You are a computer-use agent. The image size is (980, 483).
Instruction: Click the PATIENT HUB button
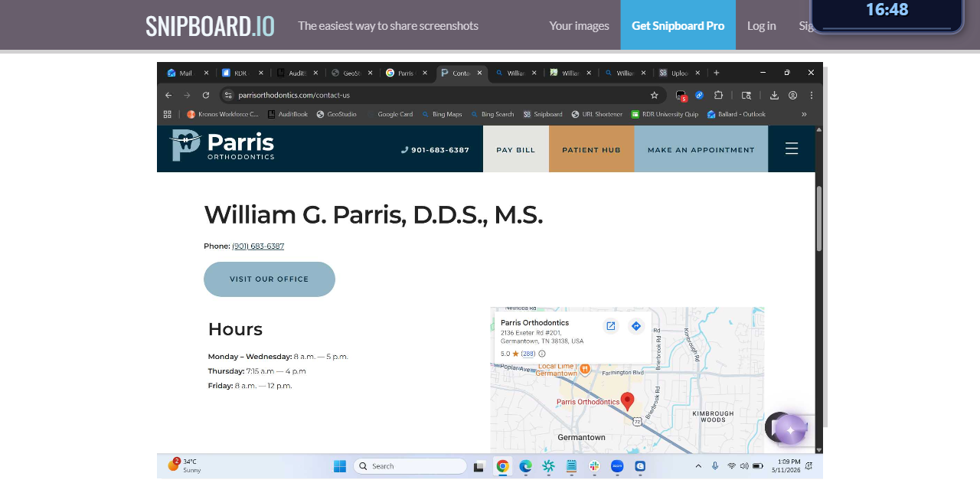coord(591,149)
